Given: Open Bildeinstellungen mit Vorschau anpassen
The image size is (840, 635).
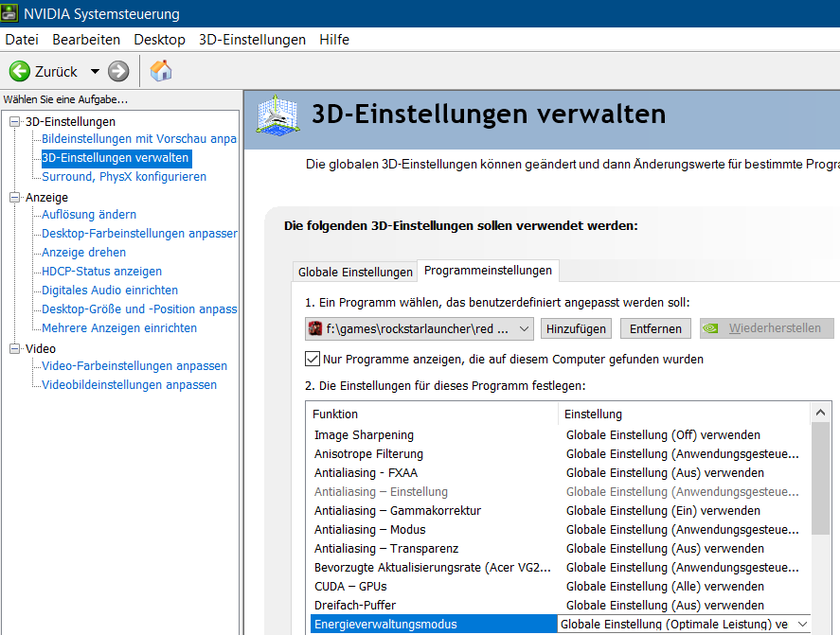Looking at the screenshot, I should 139,139.
